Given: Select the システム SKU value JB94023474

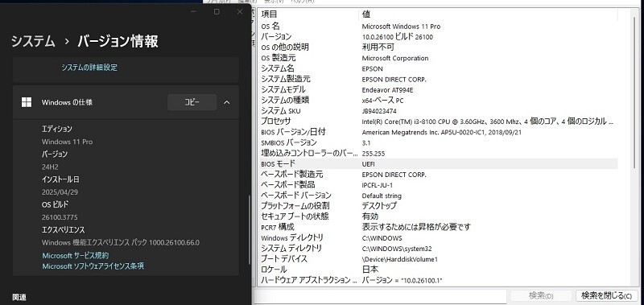Looking at the screenshot, I should pyautogui.click(x=378, y=111).
